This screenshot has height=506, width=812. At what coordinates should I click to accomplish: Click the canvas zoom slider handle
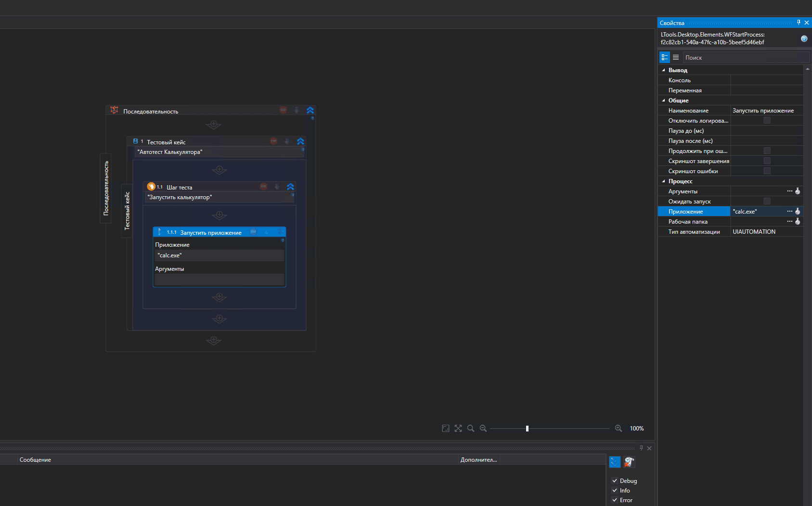pyautogui.click(x=527, y=428)
